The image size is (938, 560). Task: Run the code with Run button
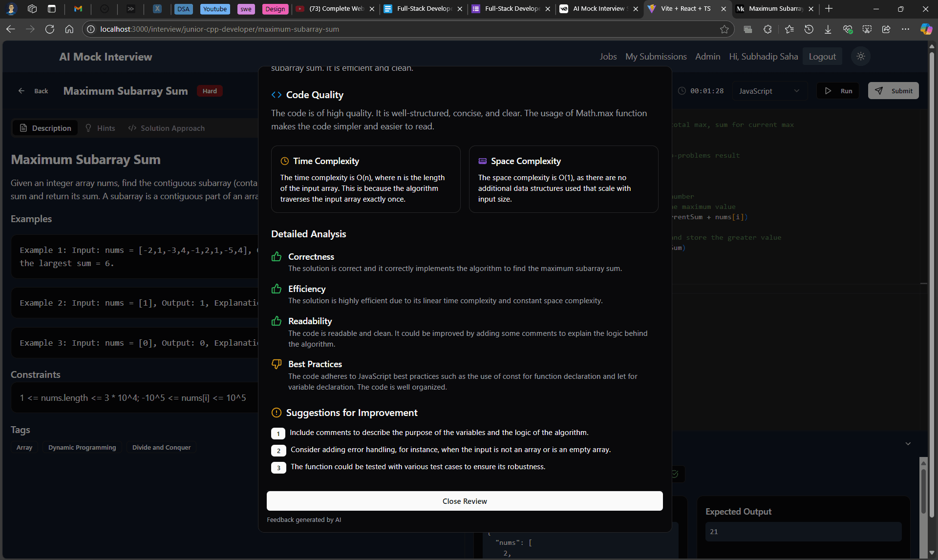pos(838,91)
